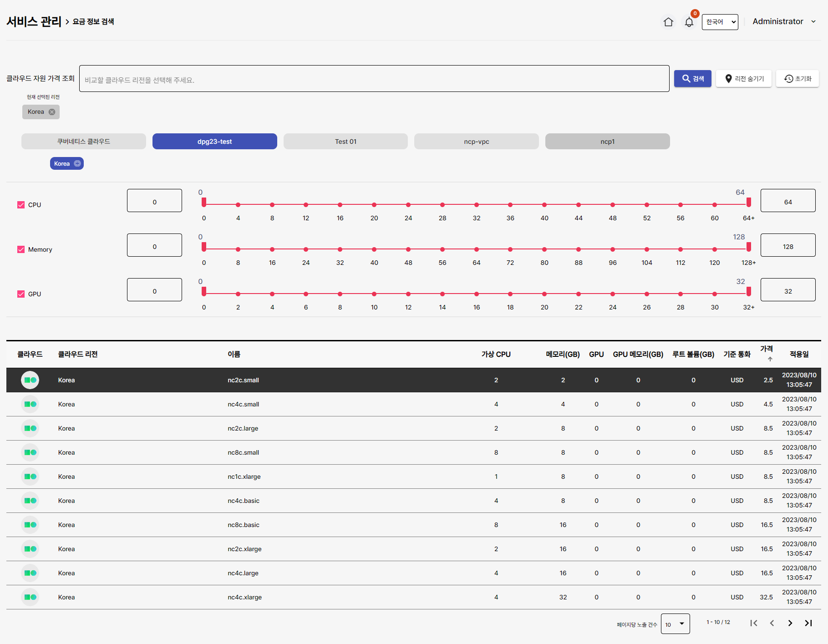Go to the first results page
This screenshot has height=644, width=828.
coord(754,623)
